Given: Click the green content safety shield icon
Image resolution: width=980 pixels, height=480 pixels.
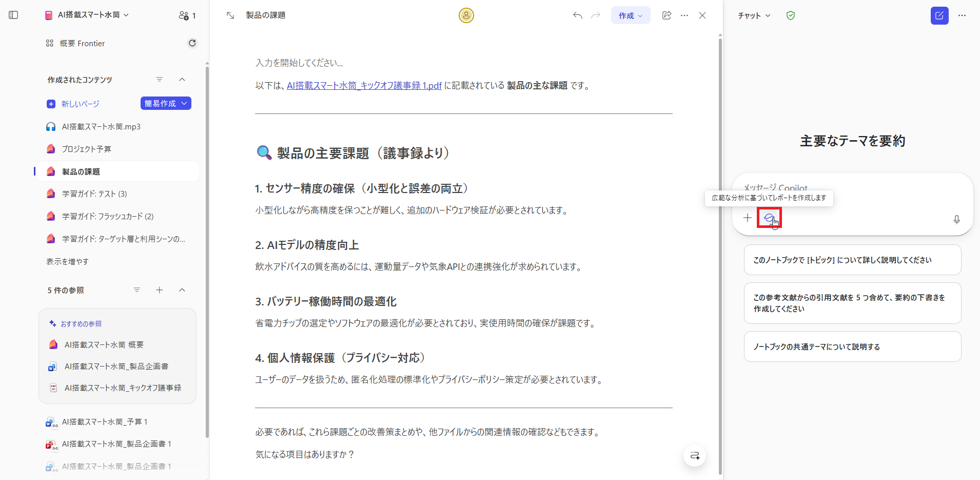Looking at the screenshot, I should point(790,15).
